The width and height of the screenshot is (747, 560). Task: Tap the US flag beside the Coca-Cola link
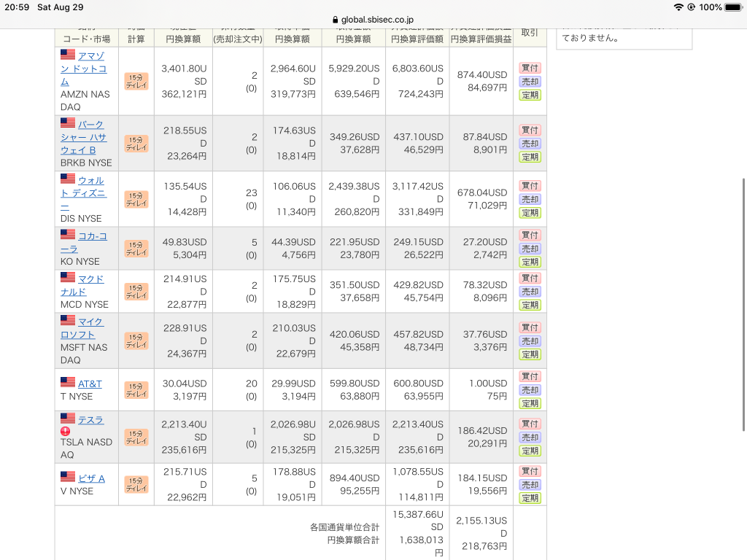click(68, 234)
